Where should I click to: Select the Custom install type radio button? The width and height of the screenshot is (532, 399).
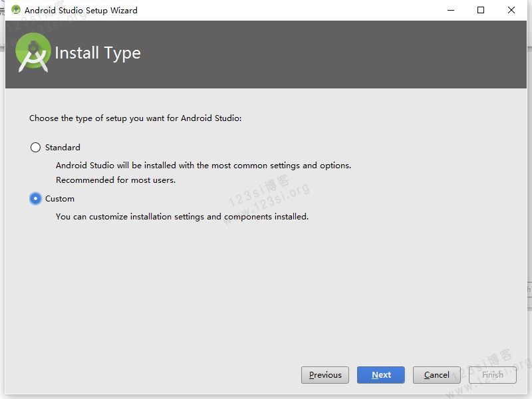tap(35, 198)
